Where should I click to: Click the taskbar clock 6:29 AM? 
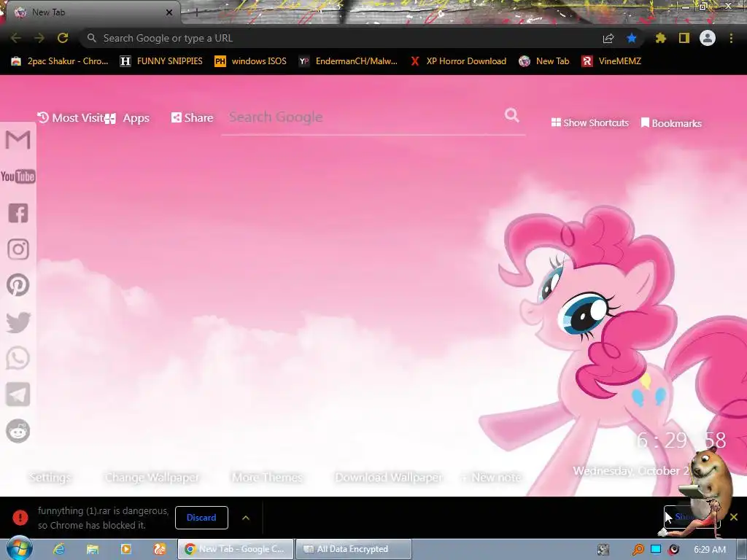click(710, 550)
